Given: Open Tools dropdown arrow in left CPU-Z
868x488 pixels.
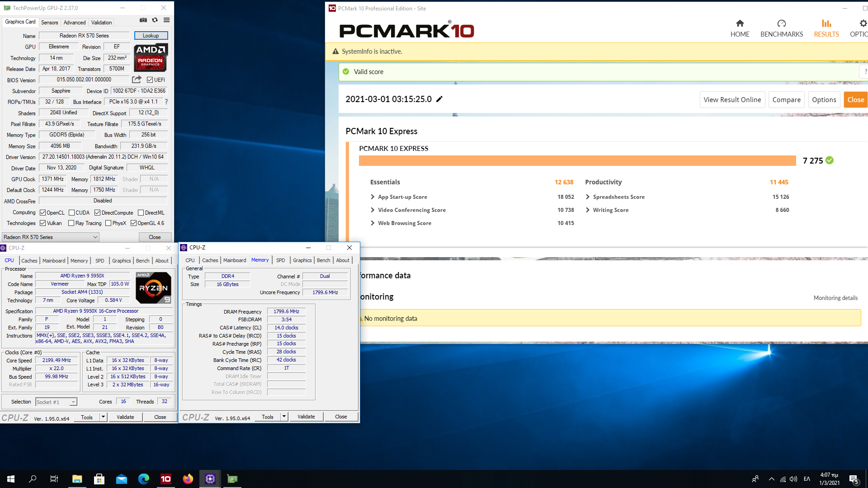Looking at the screenshot, I should point(103,417).
